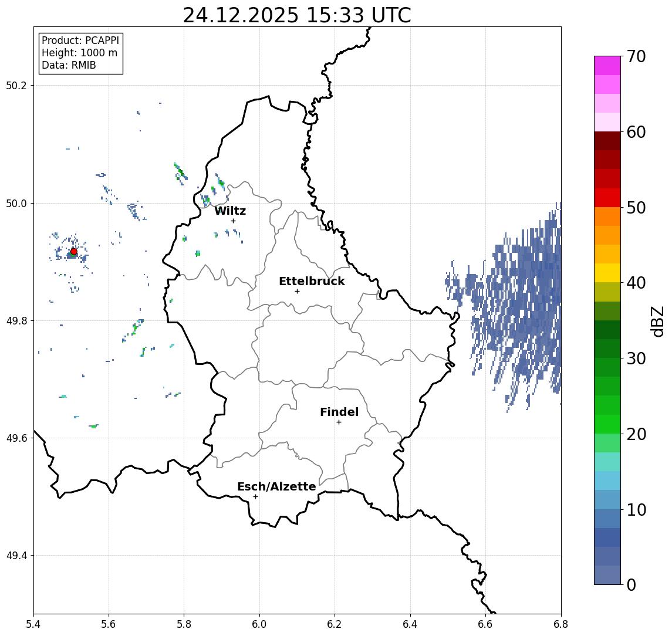The height and width of the screenshot is (636, 672).
Task: Click the longitude tick label 6.8
Action: 560,624
